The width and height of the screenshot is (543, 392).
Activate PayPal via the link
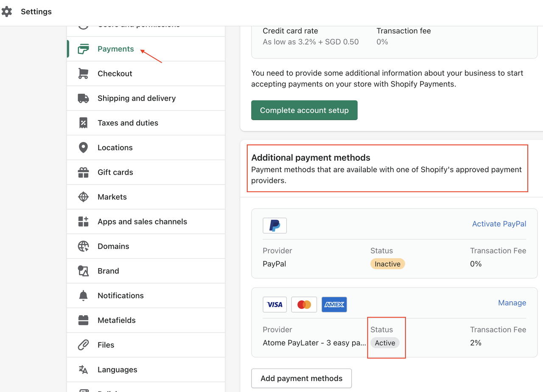click(499, 224)
